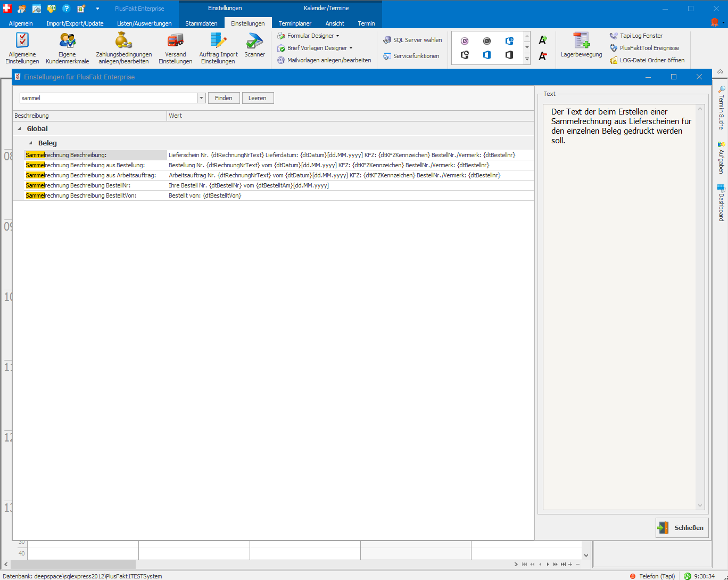This screenshot has height=580, width=728.
Task: Switch to Import/Export/Update tab
Action: (75, 23)
